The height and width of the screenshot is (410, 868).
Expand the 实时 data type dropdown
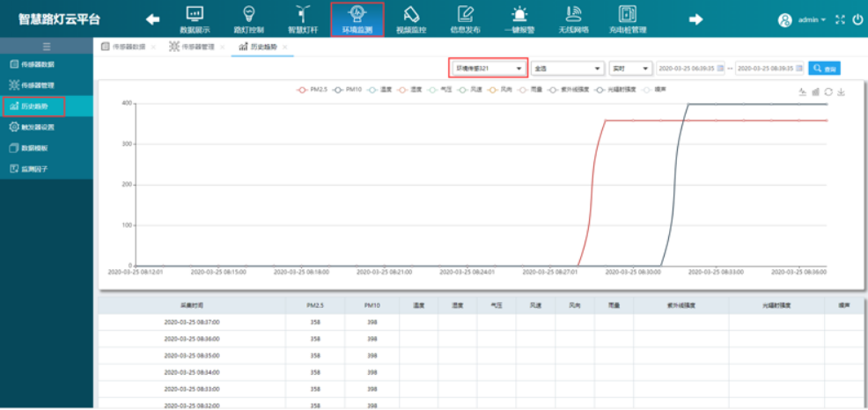pyautogui.click(x=630, y=68)
